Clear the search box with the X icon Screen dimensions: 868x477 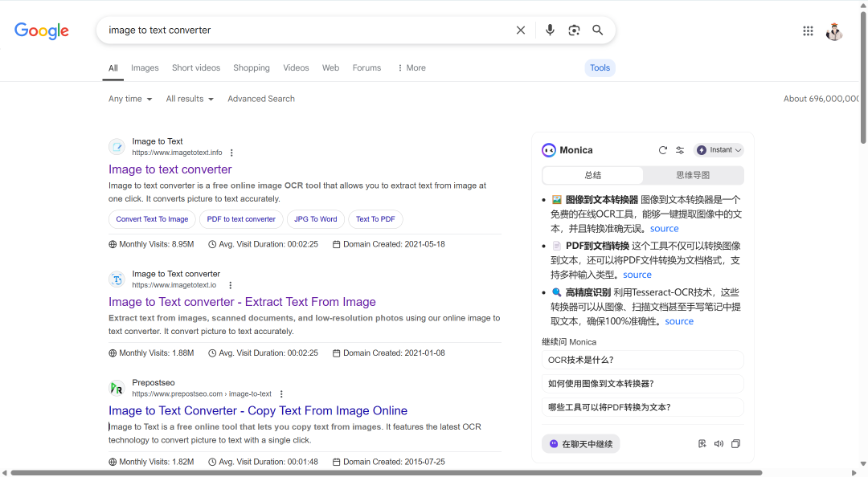click(520, 31)
